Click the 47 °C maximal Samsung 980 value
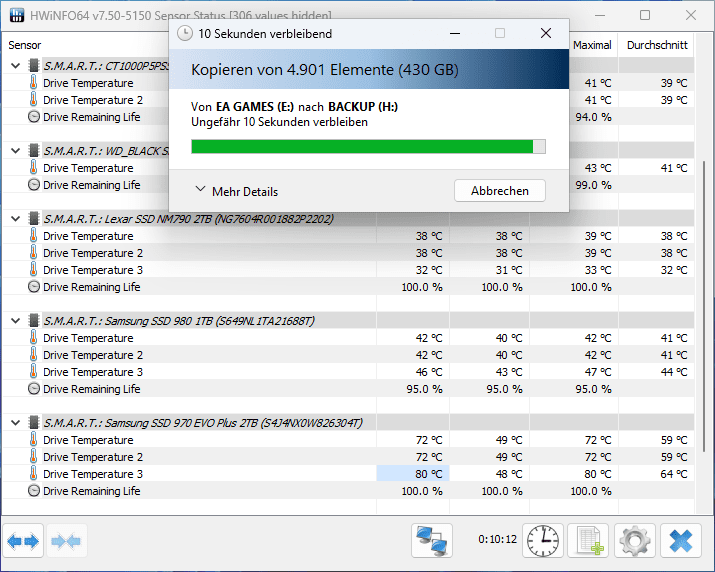Viewport: 715px width, 572px height. [x=598, y=372]
